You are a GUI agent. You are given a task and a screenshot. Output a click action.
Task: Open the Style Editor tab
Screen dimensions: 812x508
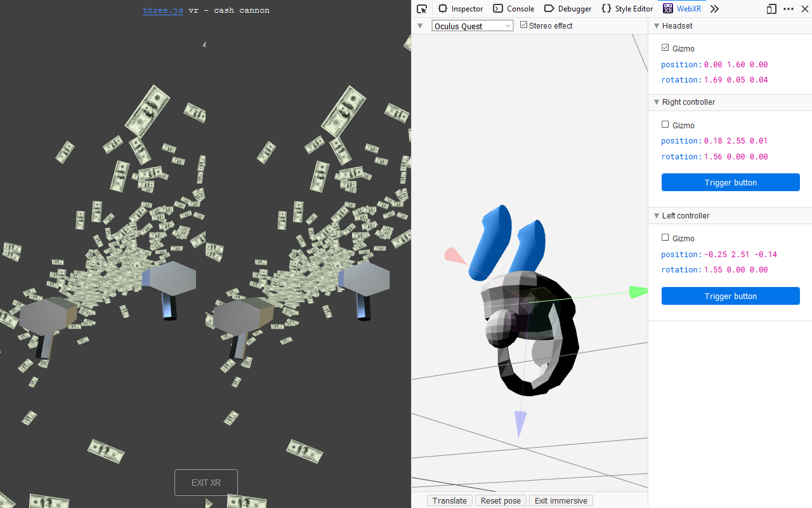627,9
